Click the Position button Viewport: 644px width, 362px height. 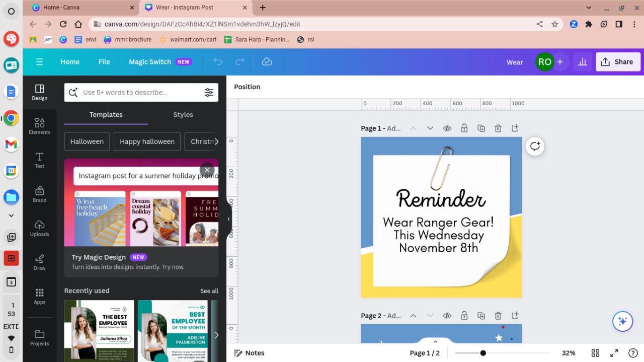tap(247, 87)
